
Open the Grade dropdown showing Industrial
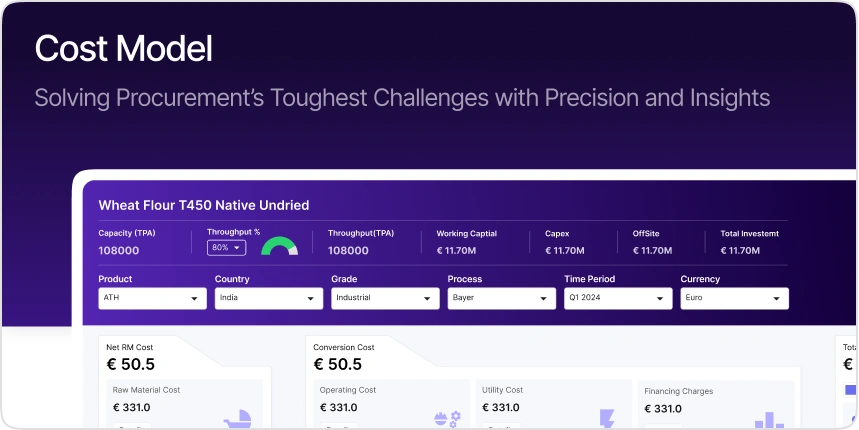click(385, 298)
